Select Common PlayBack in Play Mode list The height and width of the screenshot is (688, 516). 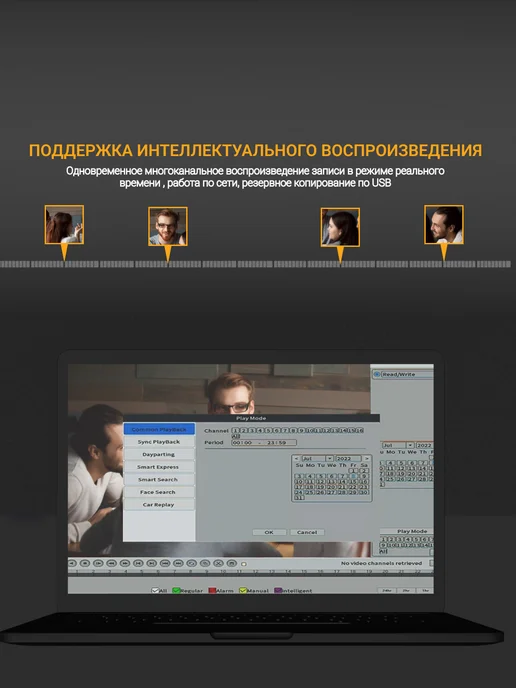coord(159,429)
